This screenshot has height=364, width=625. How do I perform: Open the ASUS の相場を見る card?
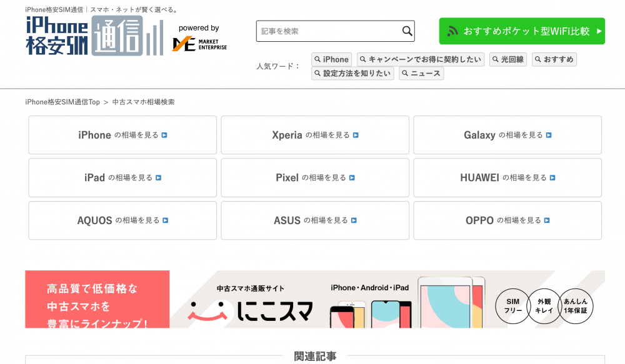(x=315, y=220)
